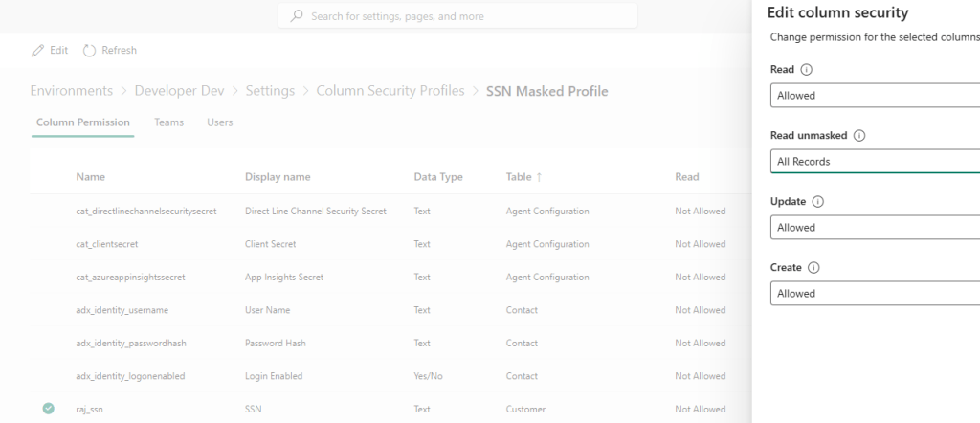Viewport: 980px width, 423px height.
Task: Click info icon next to Update
Action: [x=816, y=202]
